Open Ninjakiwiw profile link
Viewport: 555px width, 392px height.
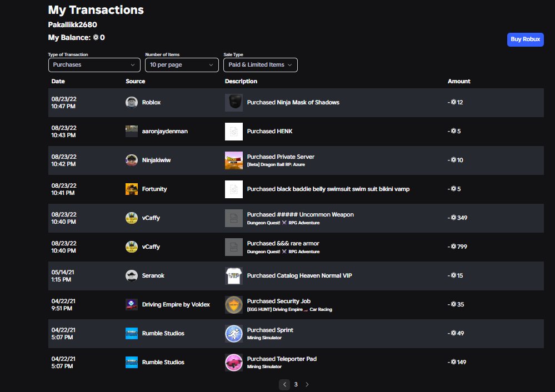point(156,160)
